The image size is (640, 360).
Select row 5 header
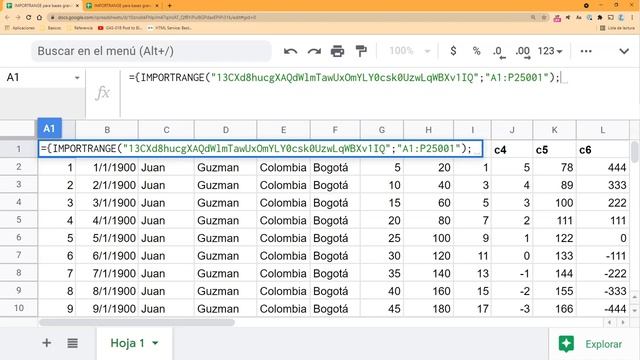(x=19, y=220)
